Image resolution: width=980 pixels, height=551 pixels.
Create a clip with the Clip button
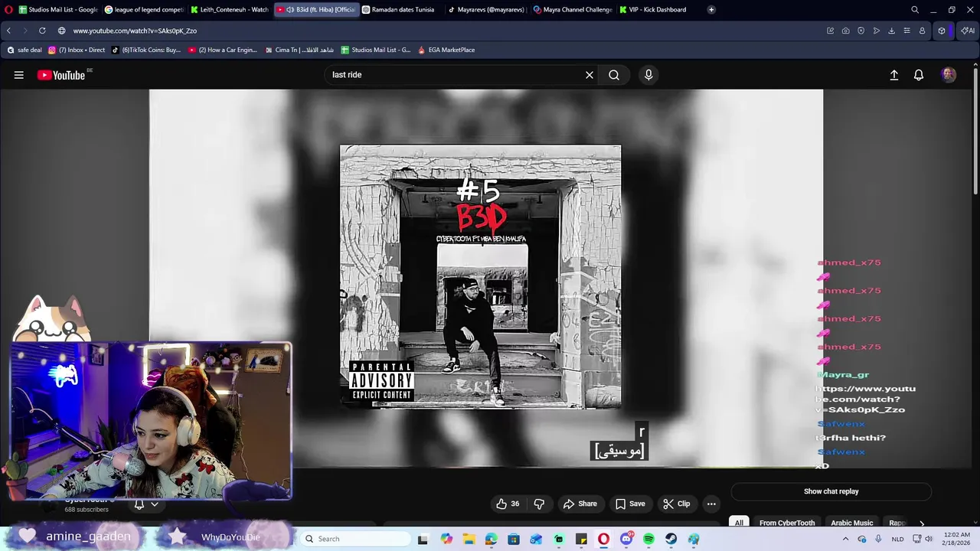[677, 504]
